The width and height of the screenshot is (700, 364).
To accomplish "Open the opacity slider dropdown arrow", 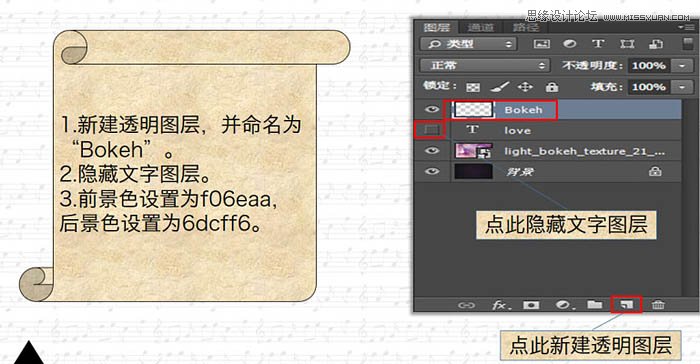I will tap(682, 66).
